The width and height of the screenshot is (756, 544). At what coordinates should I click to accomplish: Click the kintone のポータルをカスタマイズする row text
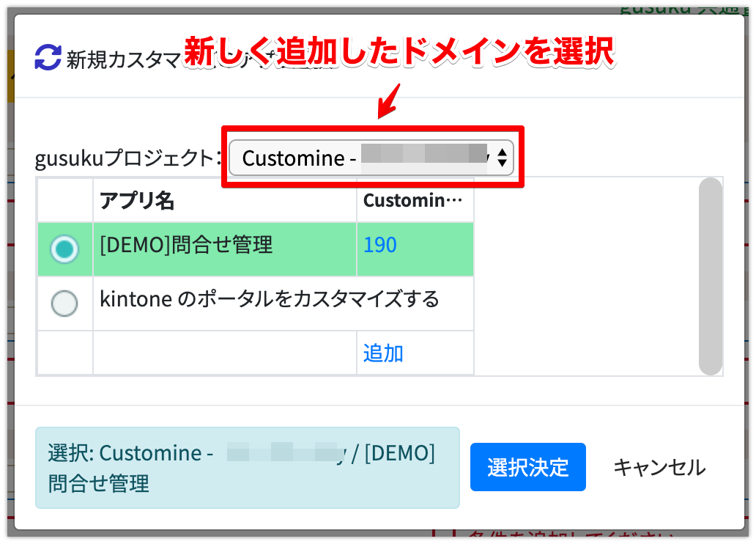coord(270,299)
